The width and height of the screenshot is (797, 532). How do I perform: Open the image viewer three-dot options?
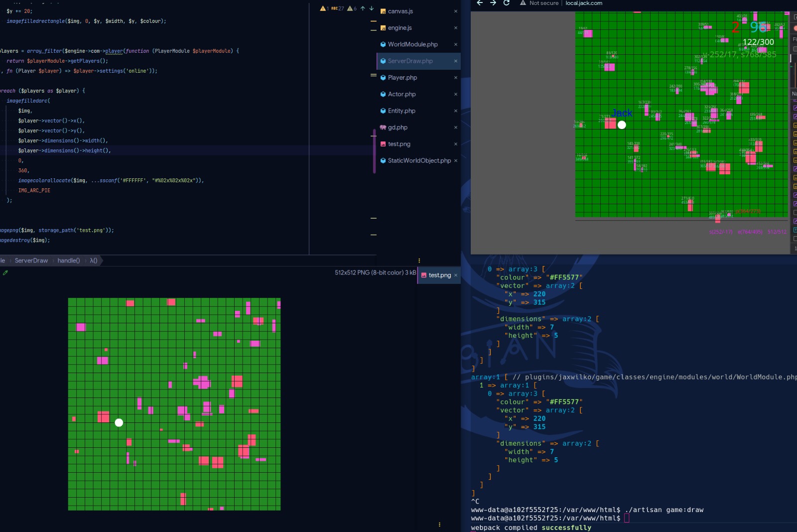[x=439, y=525]
